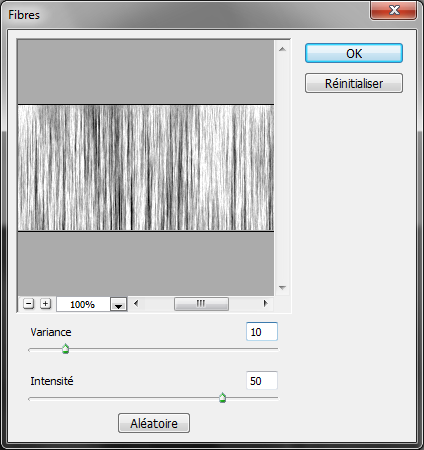Click Aléatoire to randomize fibres
Image resolution: width=424 pixels, height=450 pixels.
[x=154, y=423]
